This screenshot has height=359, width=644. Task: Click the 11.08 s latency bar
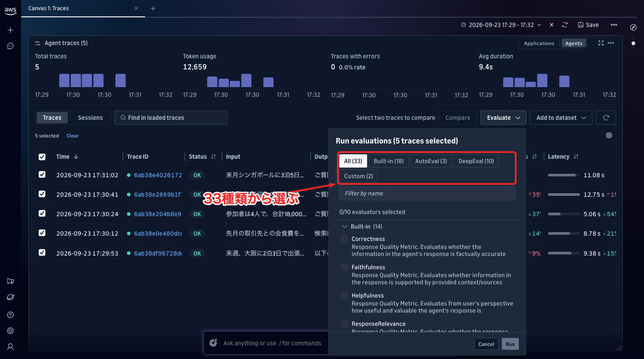click(x=563, y=175)
